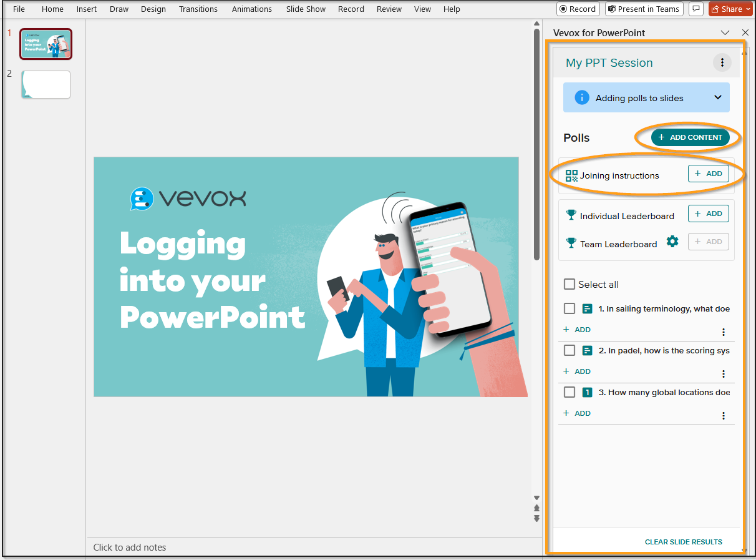Image resolution: width=756 pixels, height=560 pixels.
Task: Click the '2. In padel, how is the scoring' title
Action: (664, 350)
